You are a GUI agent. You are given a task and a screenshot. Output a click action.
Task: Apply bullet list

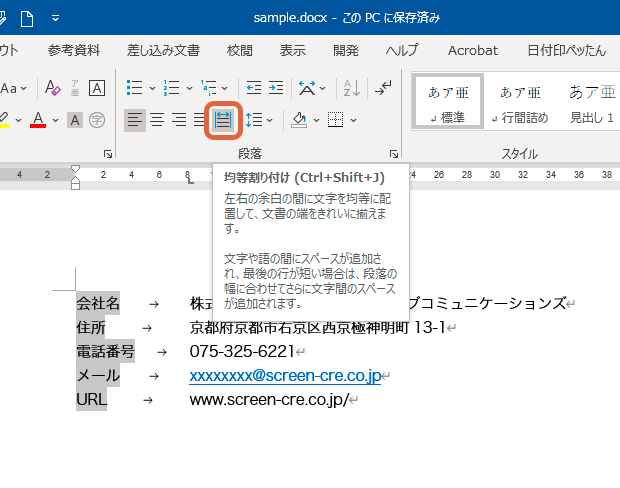point(134,88)
